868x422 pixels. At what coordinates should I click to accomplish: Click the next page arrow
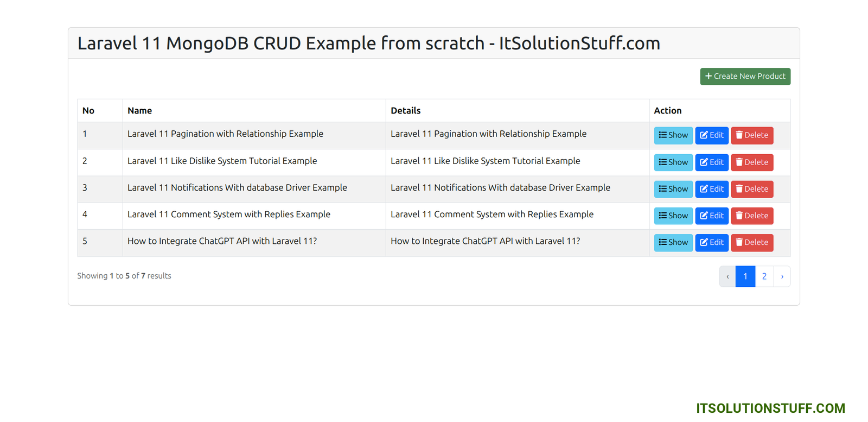pyautogui.click(x=782, y=276)
